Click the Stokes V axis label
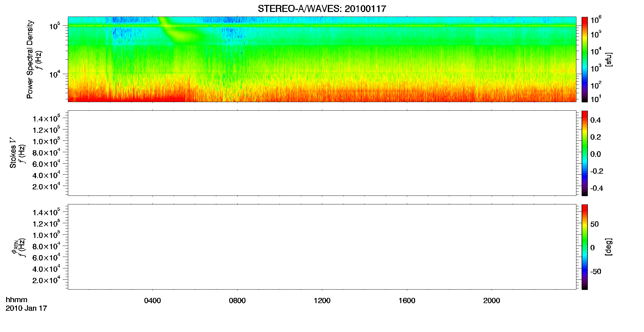 pyautogui.click(x=13, y=153)
